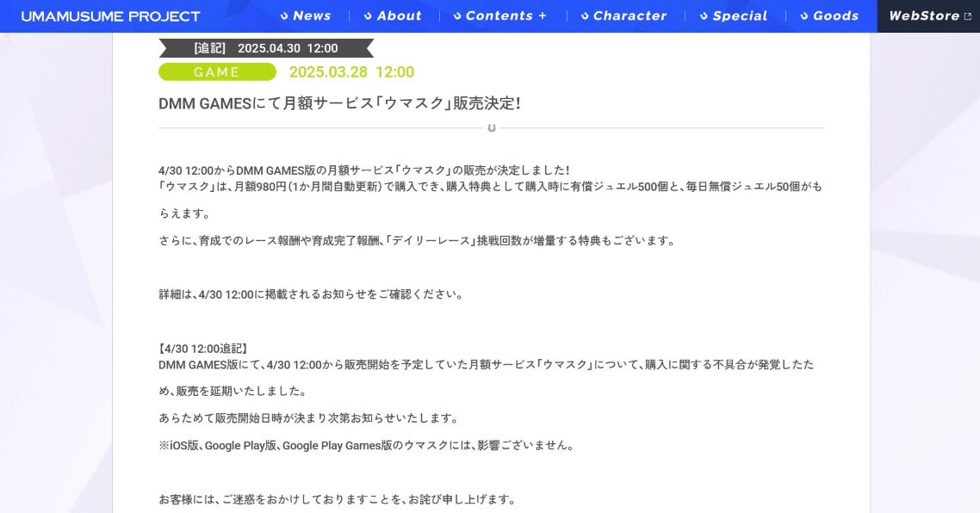Image resolution: width=980 pixels, height=513 pixels.
Task: Open the UMAMUSUME PROJECT home logo
Action: 110,16
